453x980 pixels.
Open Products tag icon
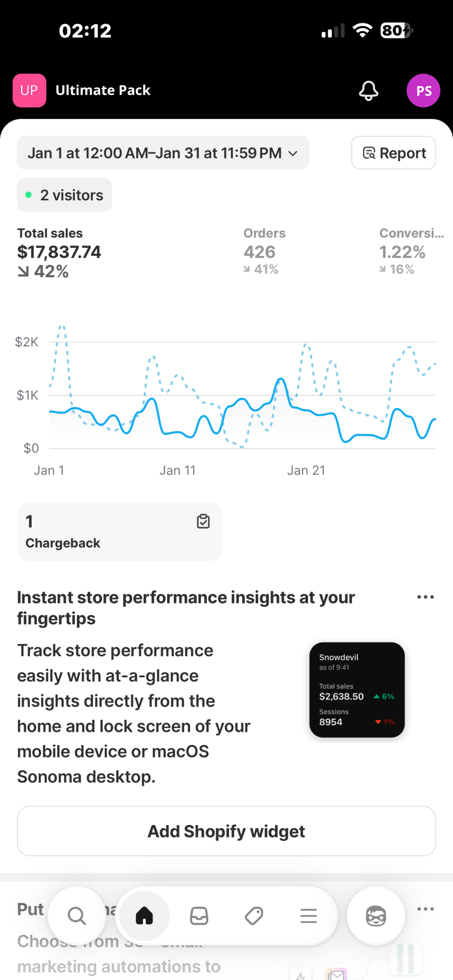(x=254, y=916)
